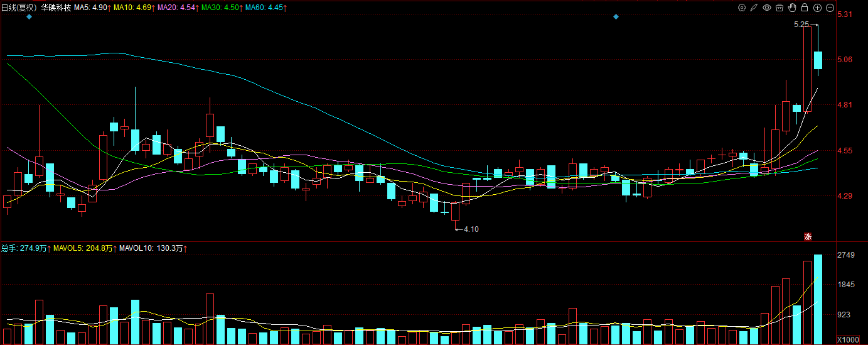Click the X1000 volume unit label
Screen dimensions: 868x345
tap(848, 339)
